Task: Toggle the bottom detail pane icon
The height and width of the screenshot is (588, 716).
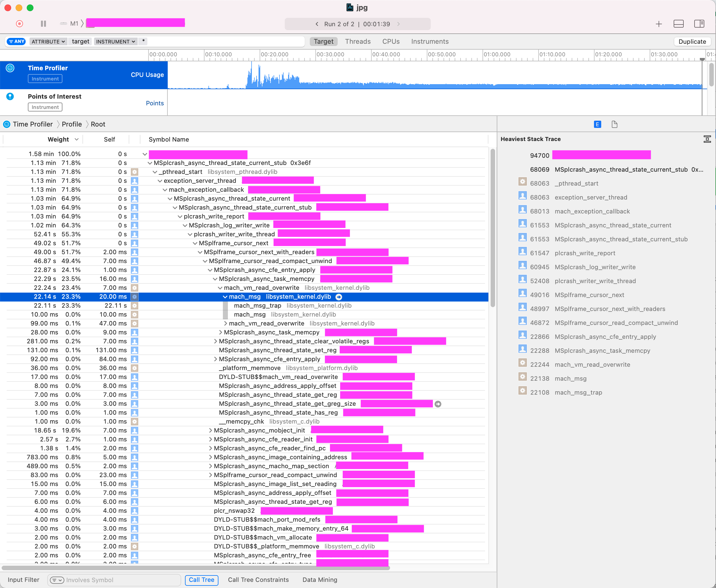Action: coord(679,24)
